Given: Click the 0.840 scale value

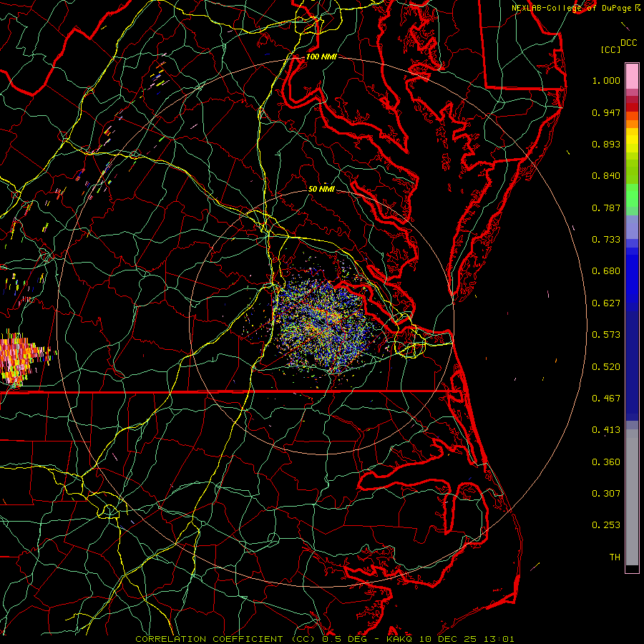Looking at the screenshot, I should point(606,176).
